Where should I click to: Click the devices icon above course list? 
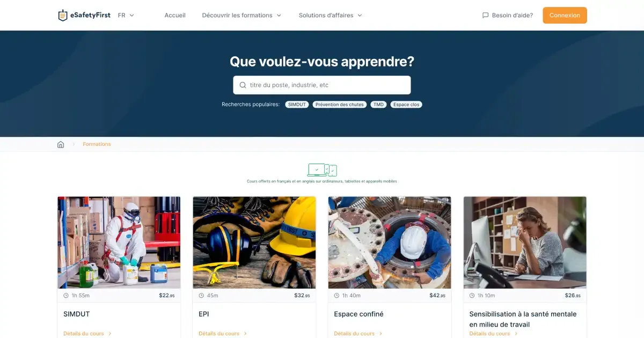[x=322, y=170]
